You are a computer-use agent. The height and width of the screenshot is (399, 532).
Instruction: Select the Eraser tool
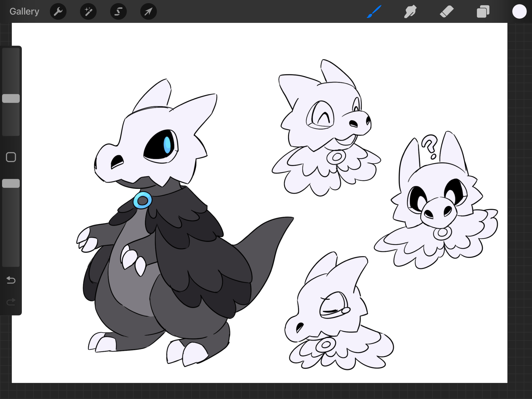[x=447, y=11]
